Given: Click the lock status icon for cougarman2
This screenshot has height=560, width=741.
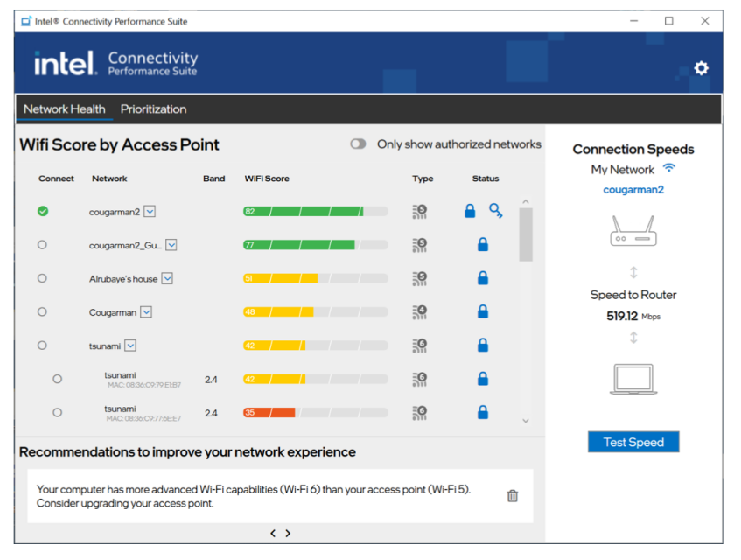Looking at the screenshot, I should (x=470, y=211).
